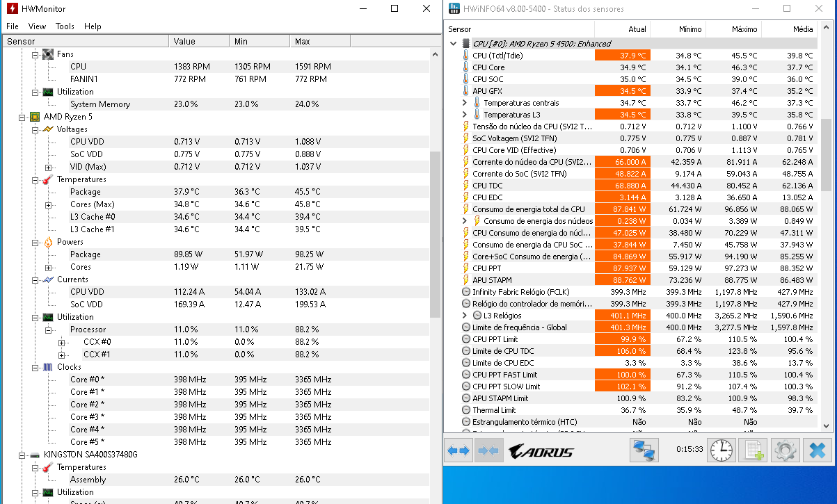Click the HWiNFO64 title bar icon
The image size is (837, 504).
point(454,8)
